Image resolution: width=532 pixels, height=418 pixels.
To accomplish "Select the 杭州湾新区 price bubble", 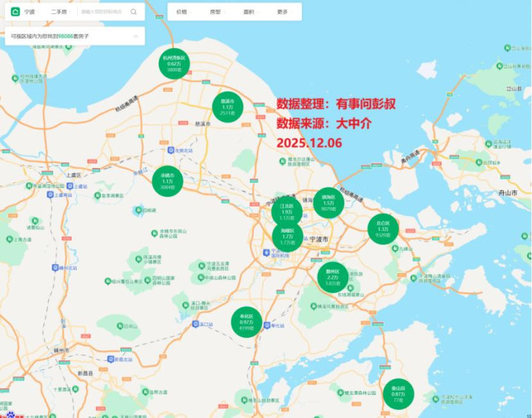I will 175,64.
